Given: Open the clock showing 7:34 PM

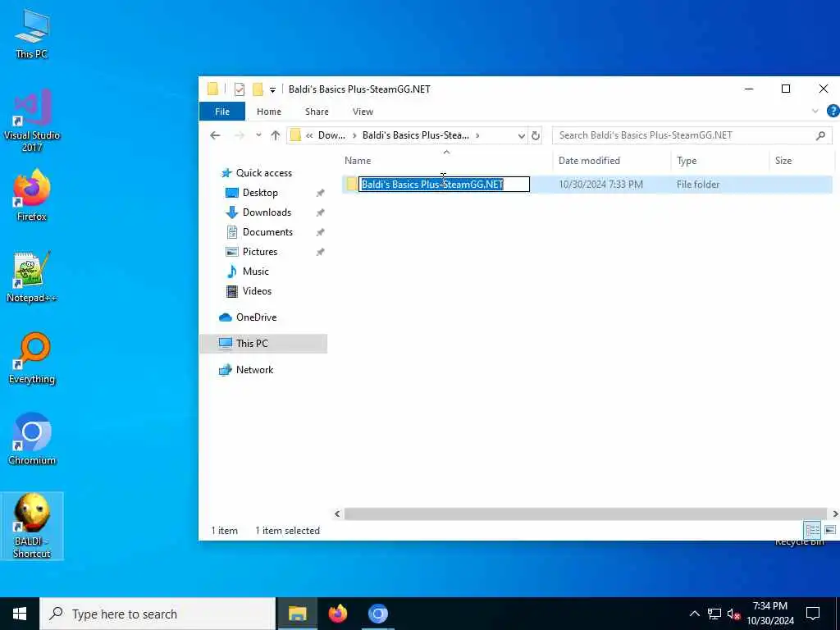Looking at the screenshot, I should [769, 614].
